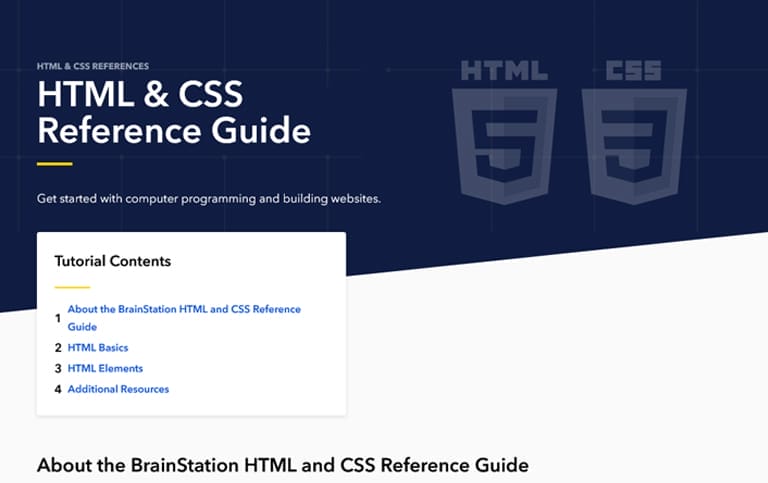The image size is (768, 483).
Task: Open the 'About the BrainStation HTML and CSS Reference Guide' link
Action: pyautogui.click(x=184, y=318)
